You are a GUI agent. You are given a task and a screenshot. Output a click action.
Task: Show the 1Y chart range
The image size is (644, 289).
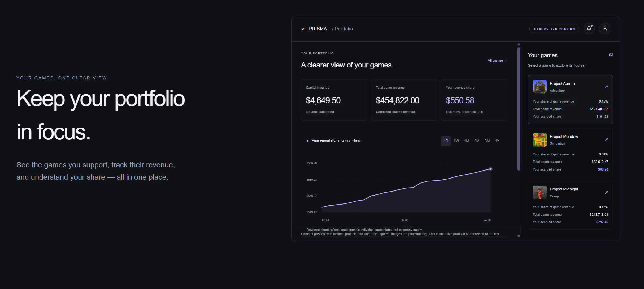click(497, 141)
